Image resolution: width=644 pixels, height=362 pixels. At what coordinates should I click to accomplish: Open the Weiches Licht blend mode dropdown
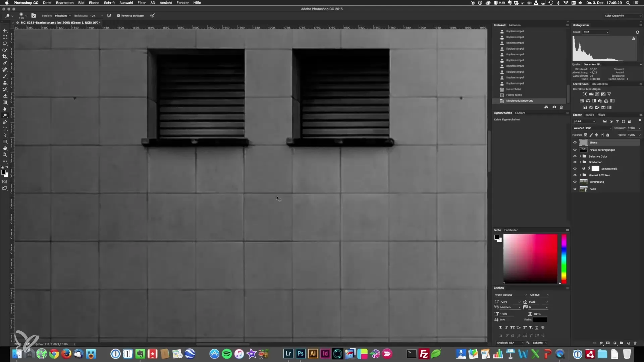[x=592, y=128]
